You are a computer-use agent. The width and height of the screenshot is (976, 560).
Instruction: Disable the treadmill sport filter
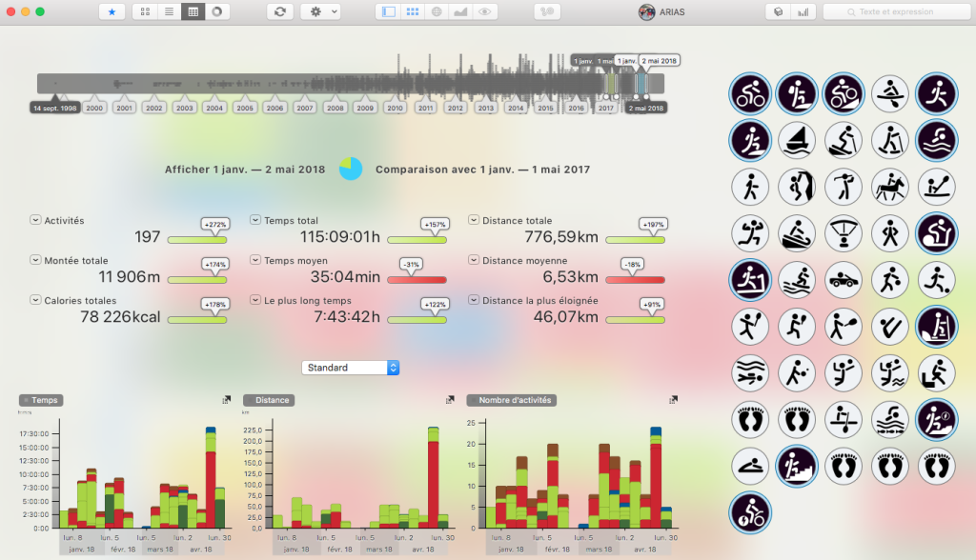tap(750, 280)
